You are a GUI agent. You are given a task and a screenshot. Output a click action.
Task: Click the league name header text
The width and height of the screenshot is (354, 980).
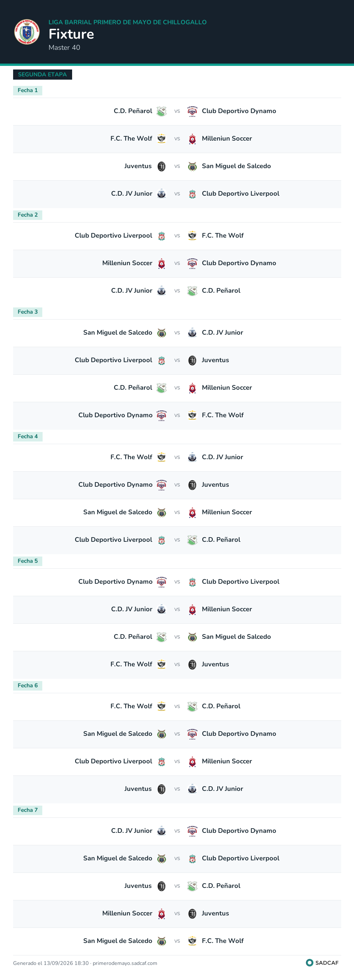click(x=128, y=22)
